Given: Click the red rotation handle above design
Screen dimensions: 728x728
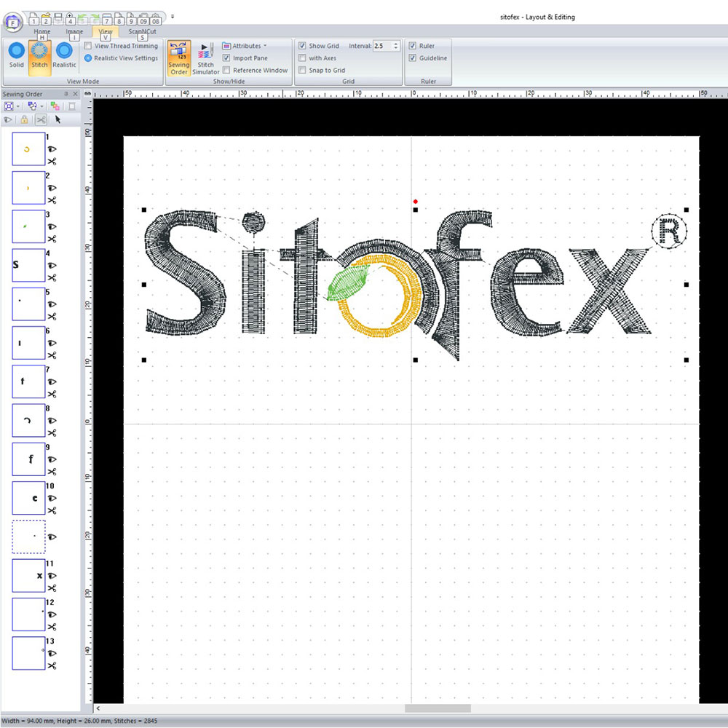Looking at the screenshot, I should coord(416,202).
